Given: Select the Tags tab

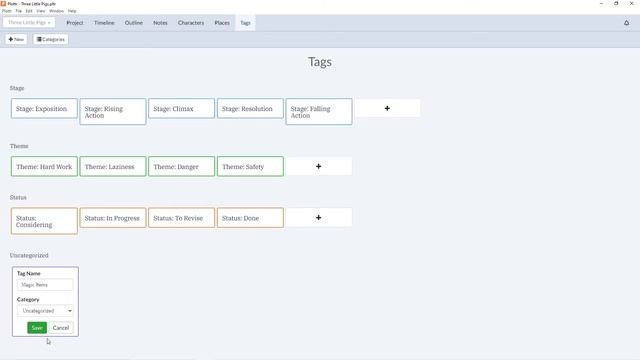Looking at the screenshot, I should (245, 23).
